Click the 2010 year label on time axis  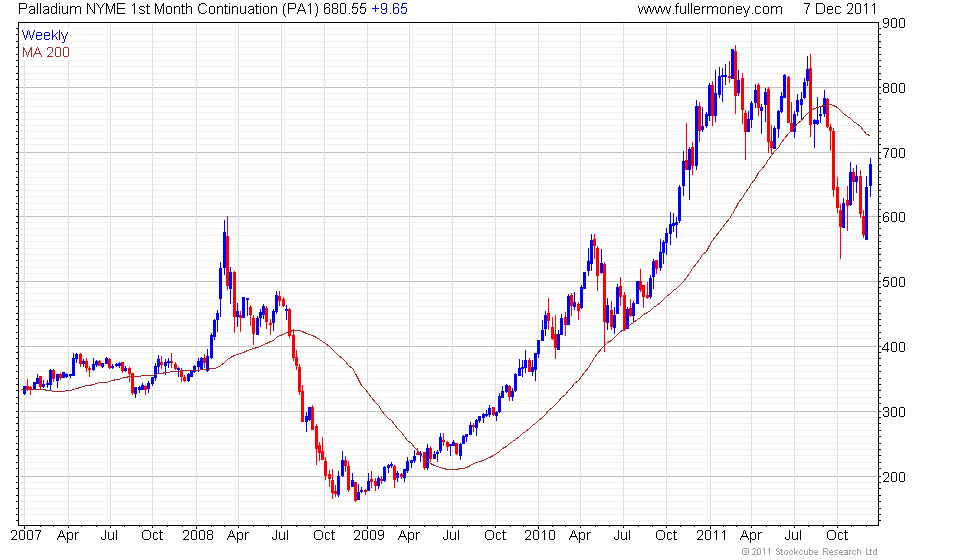pyautogui.click(x=540, y=536)
